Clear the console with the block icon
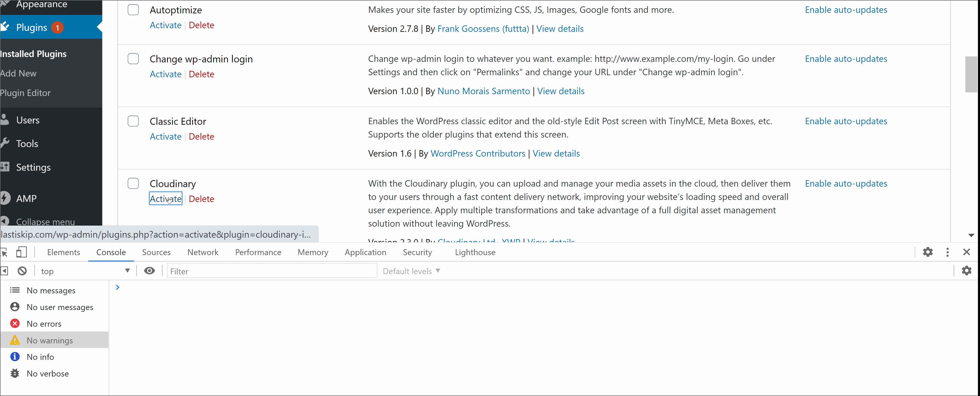 22,271
